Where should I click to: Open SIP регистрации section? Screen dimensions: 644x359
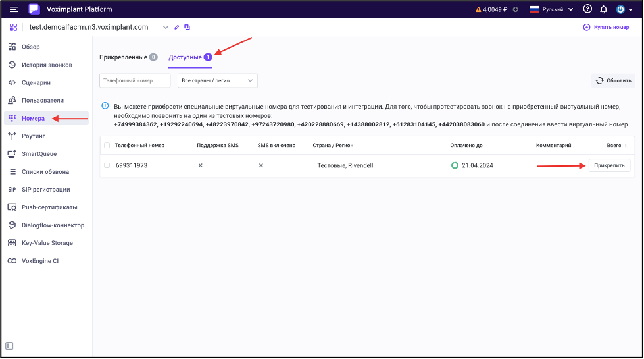tap(47, 190)
